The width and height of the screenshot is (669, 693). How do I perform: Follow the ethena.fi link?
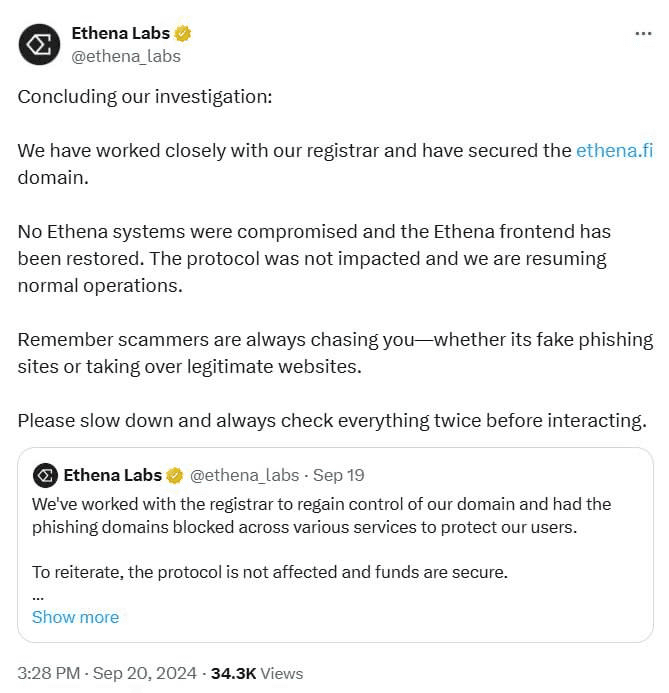pos(614,151)
